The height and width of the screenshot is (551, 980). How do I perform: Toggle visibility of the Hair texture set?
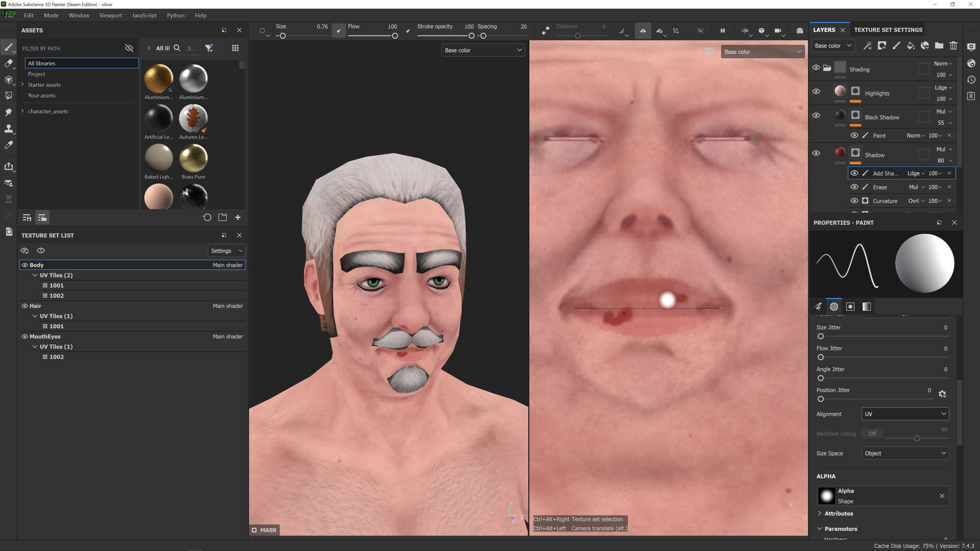click(25, 306)
